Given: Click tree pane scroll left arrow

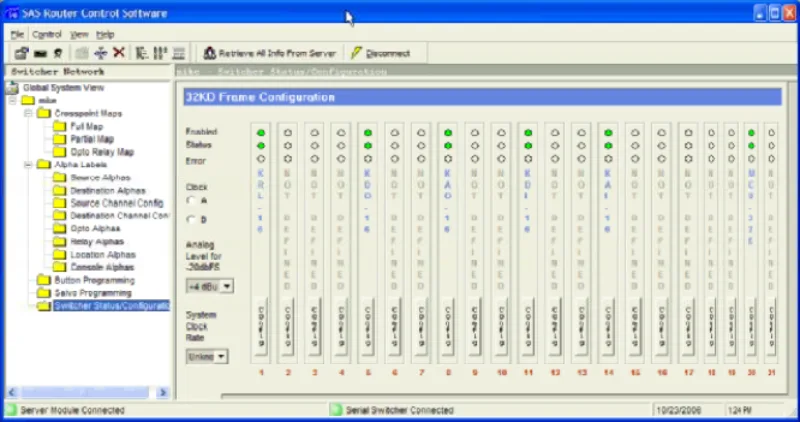Looking at the screenshot, I should click(x=12, y=392).
